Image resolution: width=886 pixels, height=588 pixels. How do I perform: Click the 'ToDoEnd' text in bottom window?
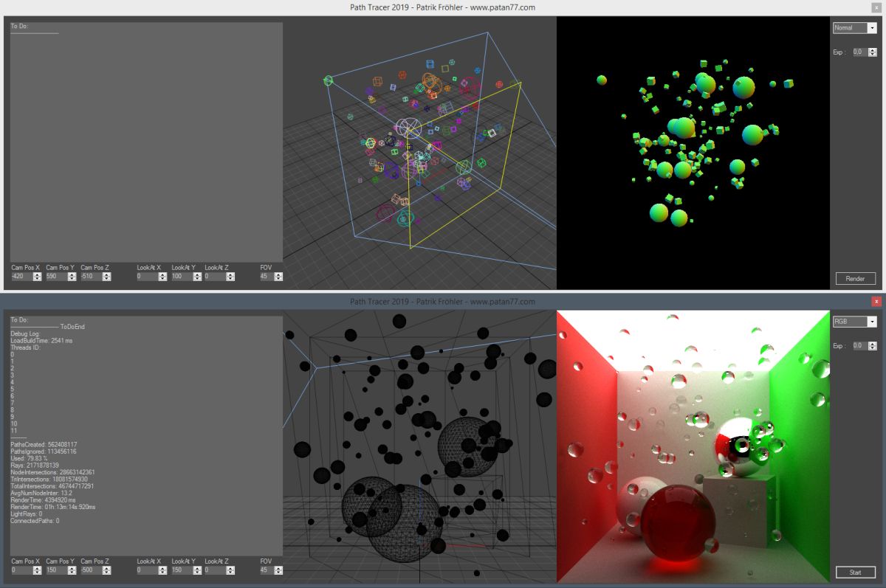click(x=73, y=326)
